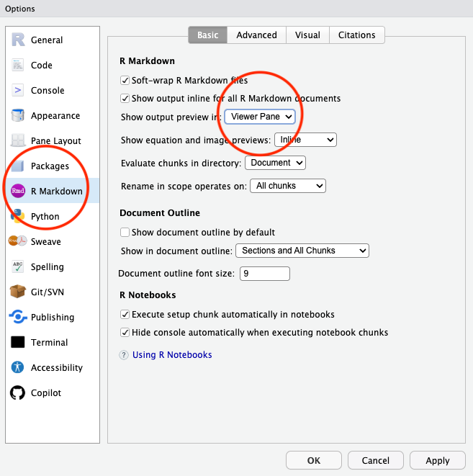Switch to the Advanced tab
Image resolution: width=473 pixels, height=476 pixels.
(x=256, y=35)
